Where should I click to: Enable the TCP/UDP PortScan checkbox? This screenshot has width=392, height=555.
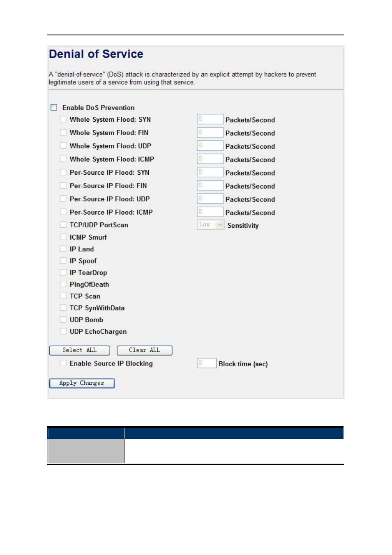[63, 224]
